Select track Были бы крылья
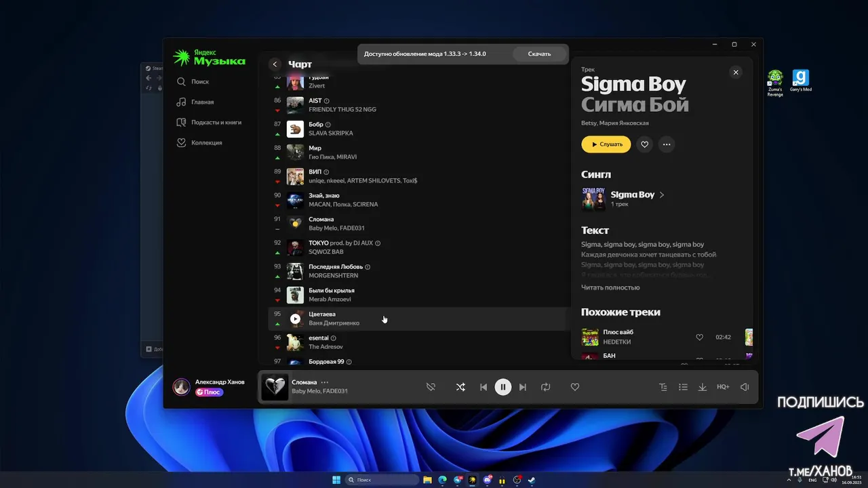 (418, 295)
